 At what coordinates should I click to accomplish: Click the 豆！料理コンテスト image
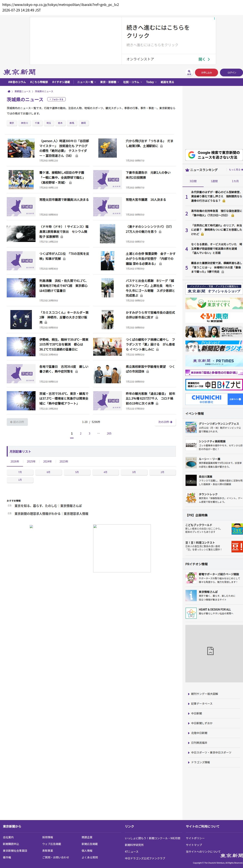237,546
